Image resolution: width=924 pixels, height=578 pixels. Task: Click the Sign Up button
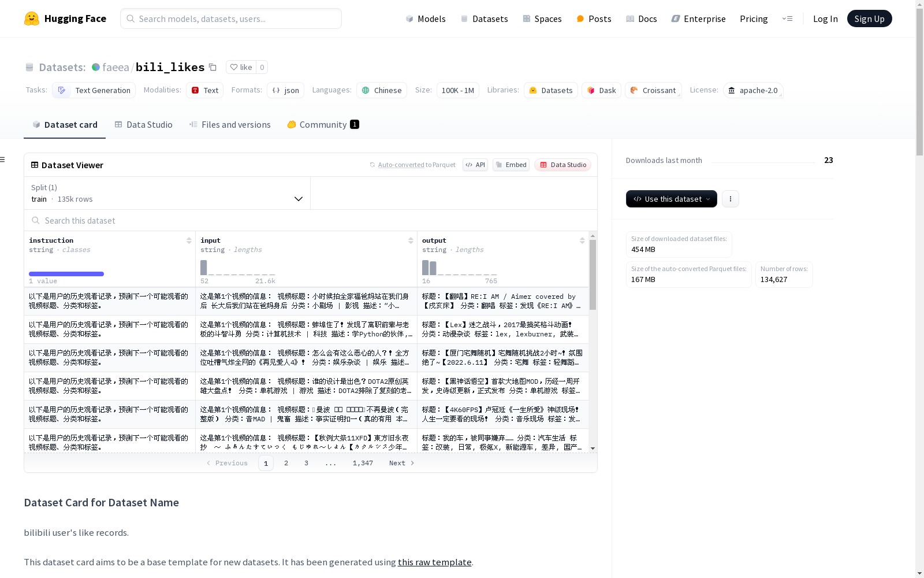[x=869, y=18]
